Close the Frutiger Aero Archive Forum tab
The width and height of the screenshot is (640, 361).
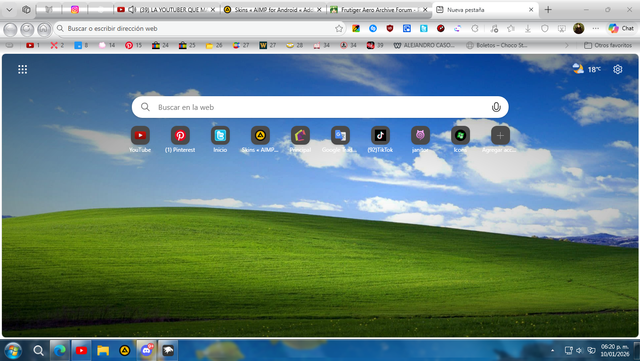click(x=425, y=9)
